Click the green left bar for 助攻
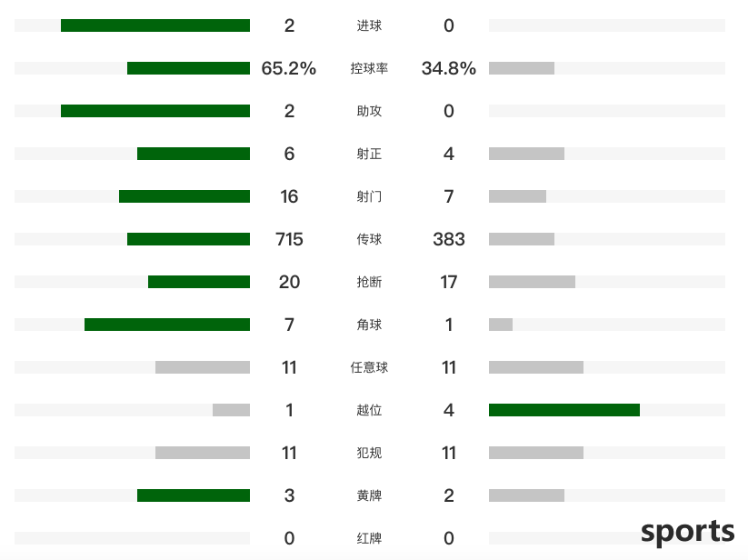 155,111
